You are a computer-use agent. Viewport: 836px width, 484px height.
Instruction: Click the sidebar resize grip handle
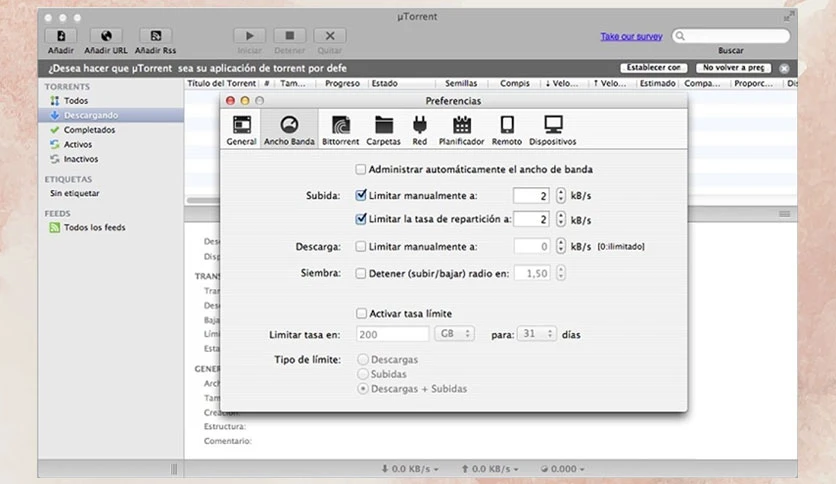click(174, 469)
